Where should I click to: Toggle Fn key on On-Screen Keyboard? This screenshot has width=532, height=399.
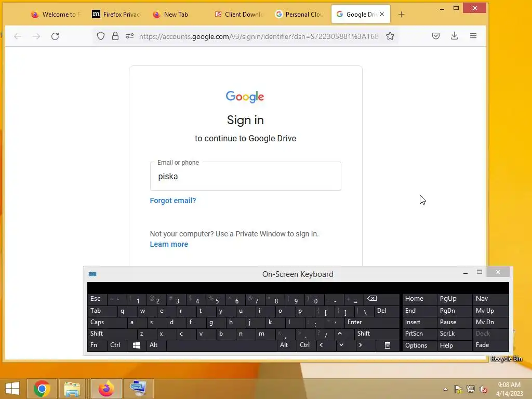(97, 345)
